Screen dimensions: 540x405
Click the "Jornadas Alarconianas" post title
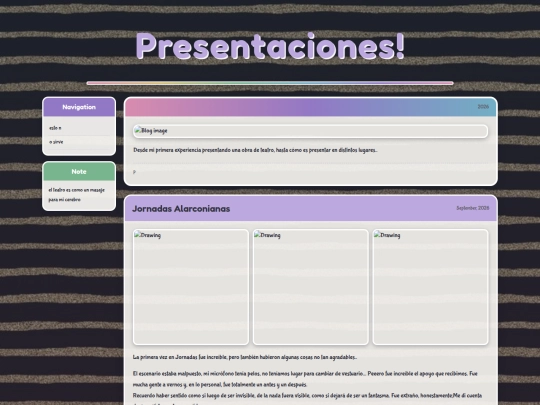pos(181,209)
